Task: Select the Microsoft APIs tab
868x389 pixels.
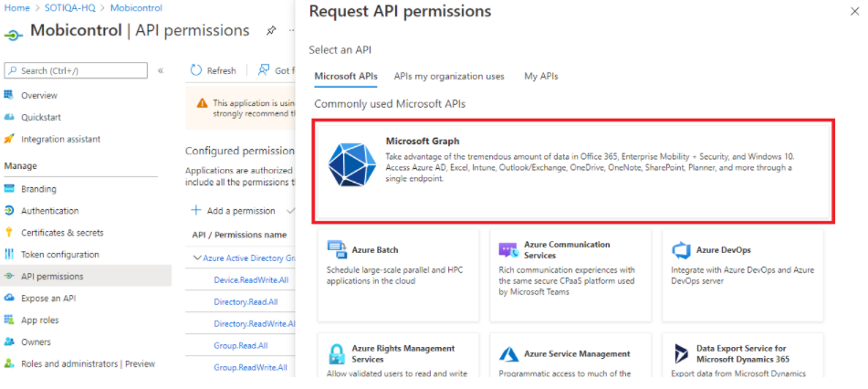Action: tap(345, 77)
